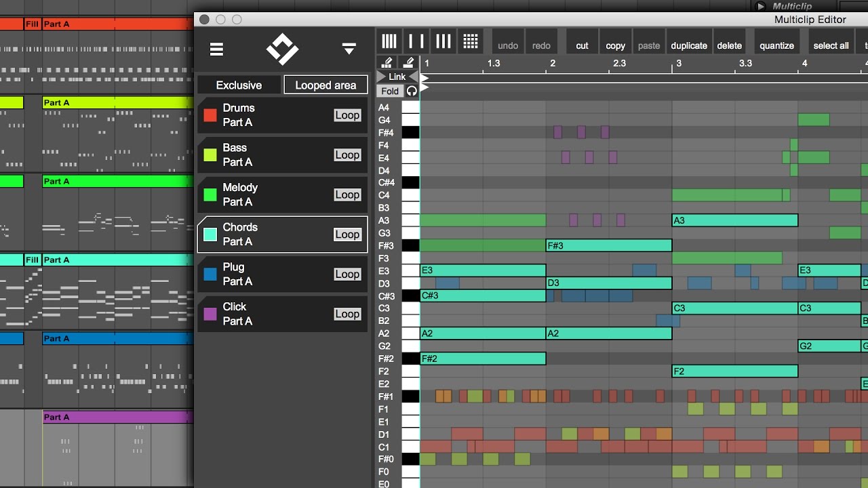Select the red Drums Part A clip in arrangement

click(x=117, y=24)
